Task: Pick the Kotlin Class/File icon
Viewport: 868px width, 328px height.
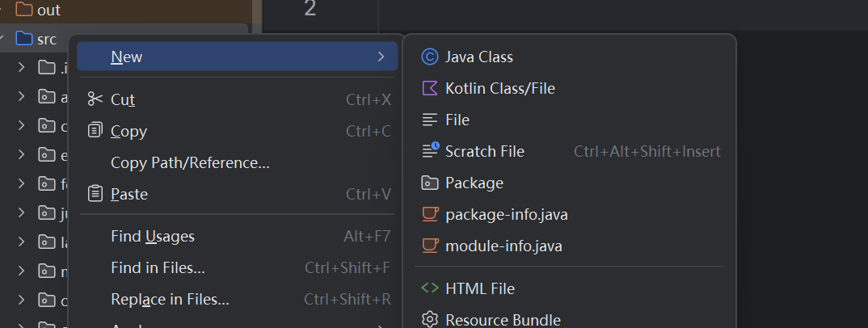Action: click(x=430, y=89)
